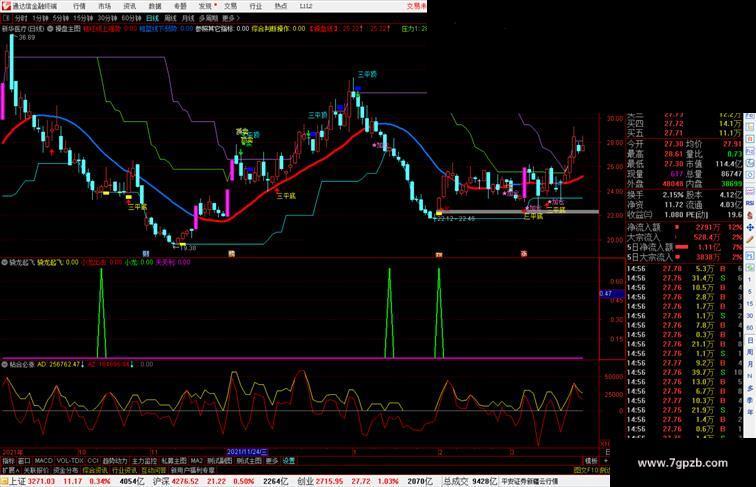This screenshot has height=487, width=756.
Task: Switch chart period to 15分钟
Action: point(83,18)
